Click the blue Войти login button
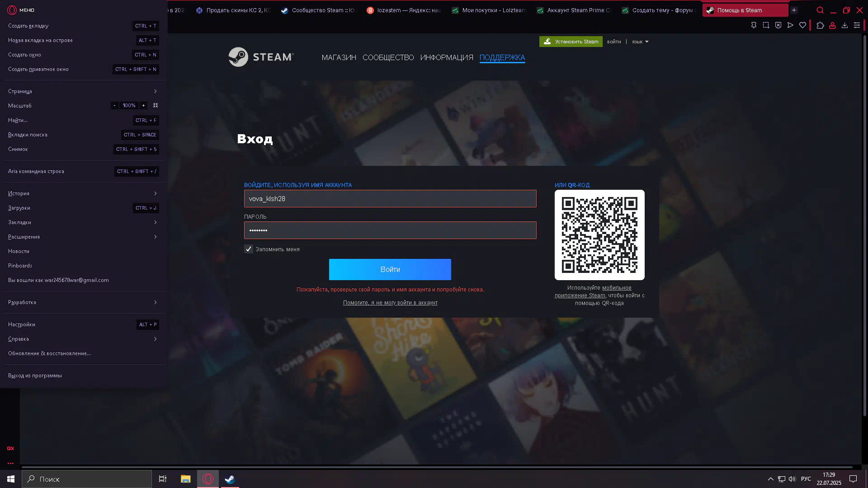 (390, 269)
